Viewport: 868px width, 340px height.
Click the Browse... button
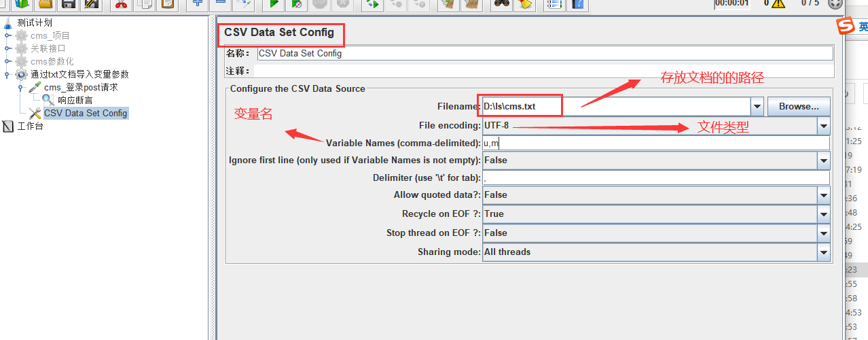coord(799,107)
